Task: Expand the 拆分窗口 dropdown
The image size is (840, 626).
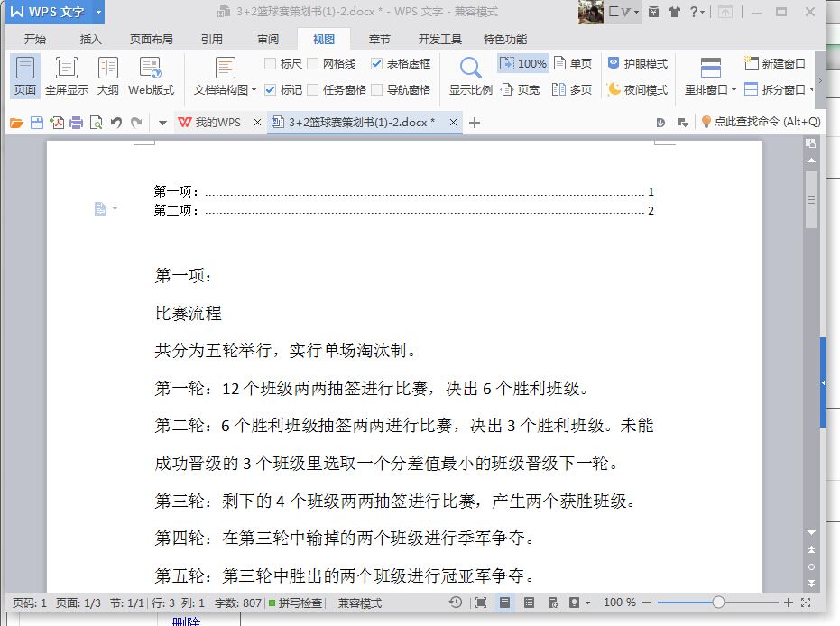Action: (x=812, y=90)
